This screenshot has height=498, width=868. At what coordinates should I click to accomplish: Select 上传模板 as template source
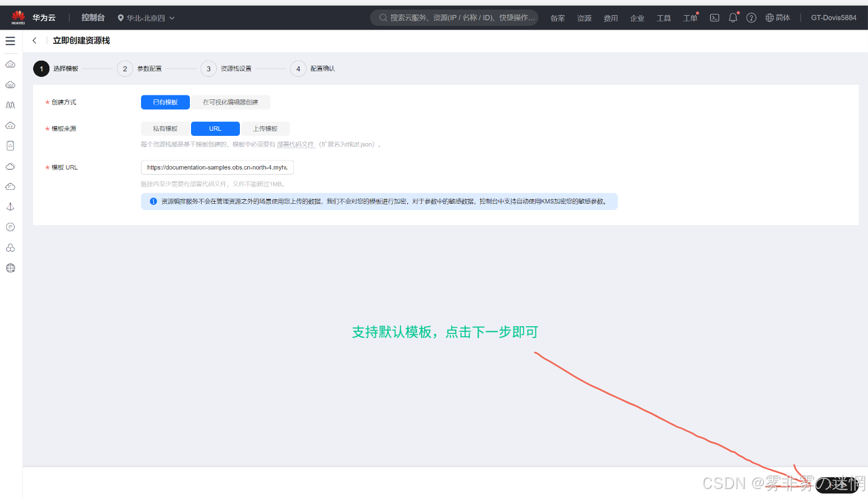(x=265, y=129)
